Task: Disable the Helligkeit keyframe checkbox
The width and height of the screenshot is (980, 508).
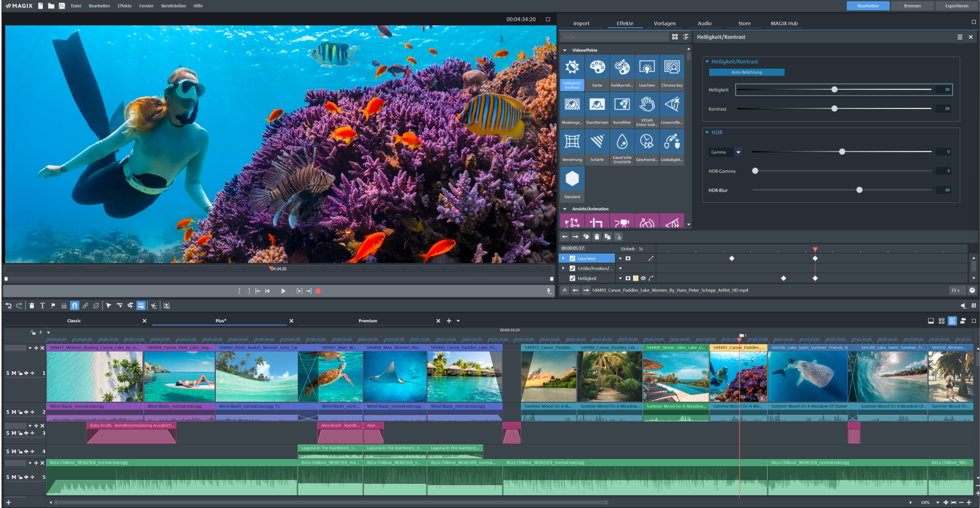Action: point(573,278)
